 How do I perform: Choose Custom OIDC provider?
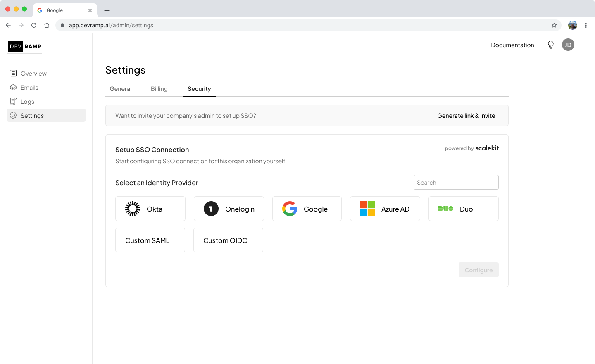(228, 240)
